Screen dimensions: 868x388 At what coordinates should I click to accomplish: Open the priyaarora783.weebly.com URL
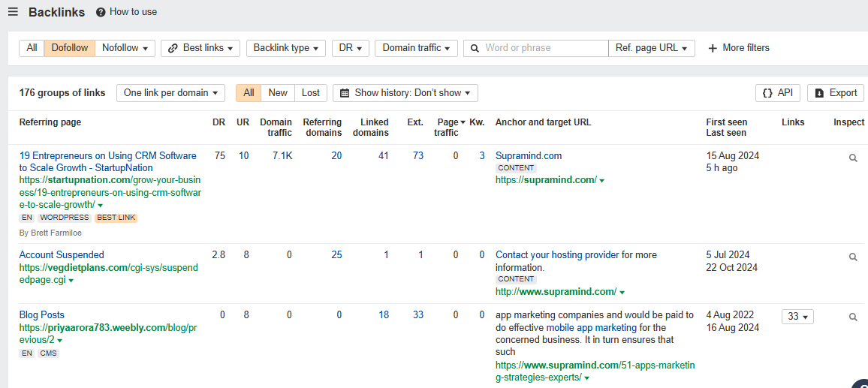108,334
